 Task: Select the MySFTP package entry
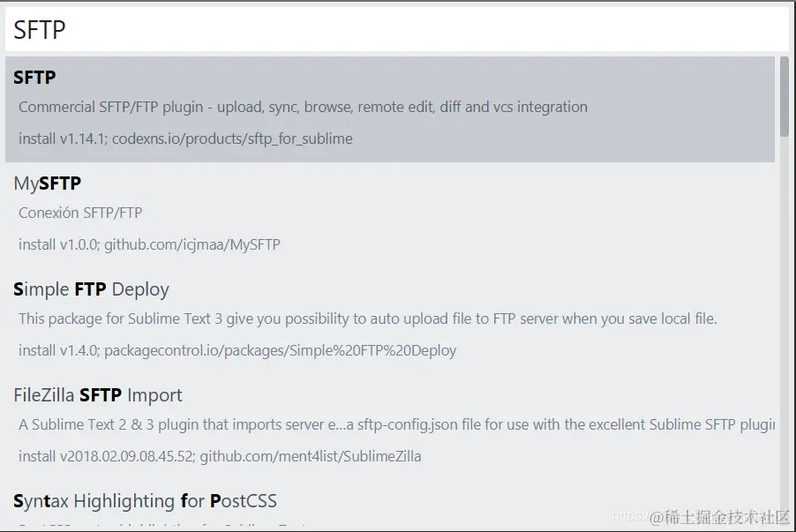point(390,215)
